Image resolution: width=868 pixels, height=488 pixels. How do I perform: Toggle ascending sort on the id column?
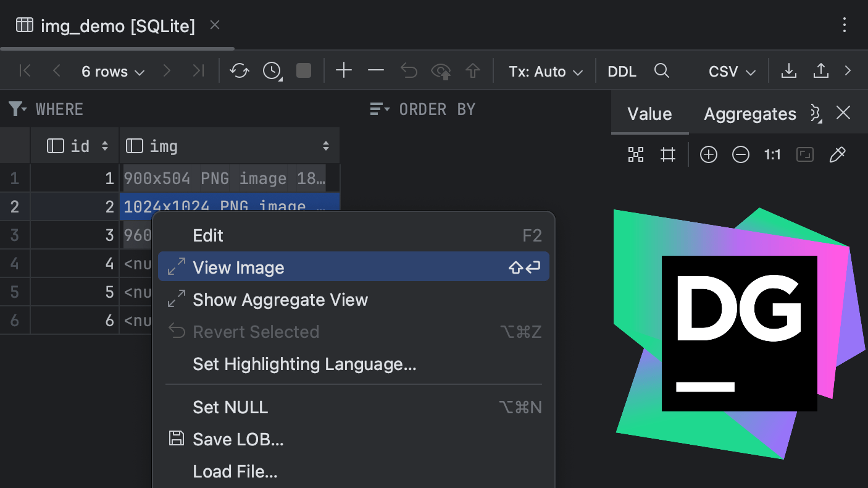point(105,146)
